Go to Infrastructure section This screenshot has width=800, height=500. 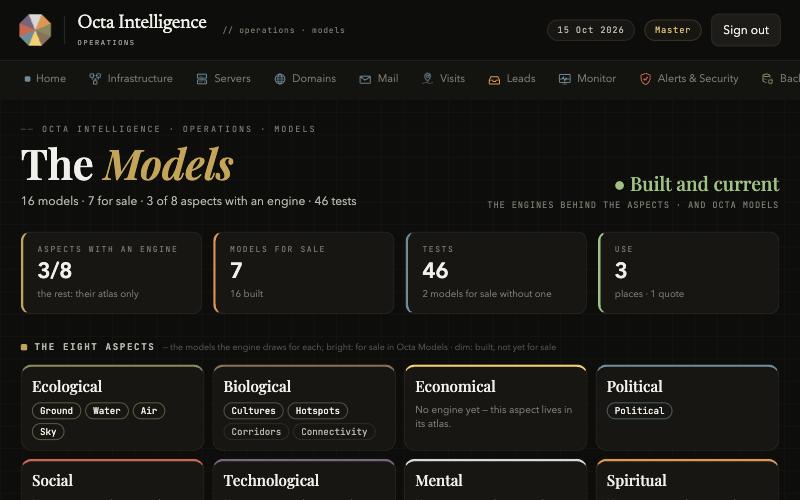131,79
